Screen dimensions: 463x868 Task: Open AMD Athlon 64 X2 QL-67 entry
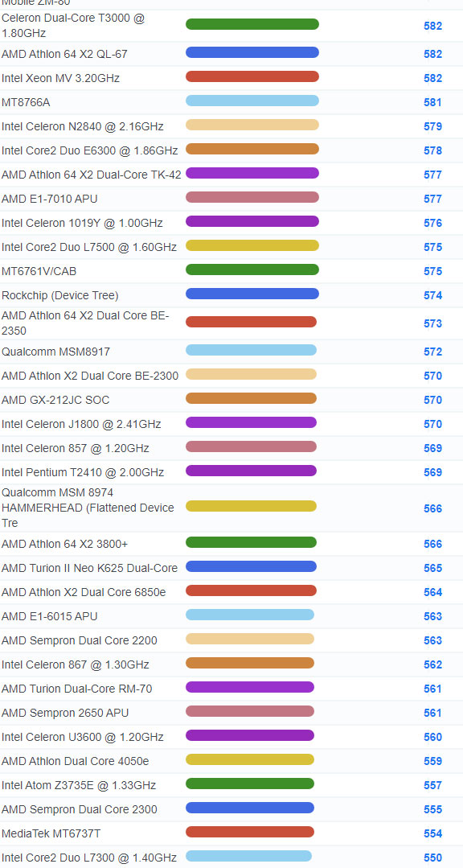click(x=65, y=54)
